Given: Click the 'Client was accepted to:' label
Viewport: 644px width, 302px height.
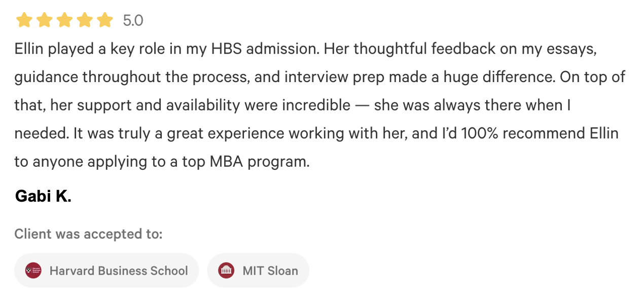Looking at the screenshot, I should (x=88, y=234).
